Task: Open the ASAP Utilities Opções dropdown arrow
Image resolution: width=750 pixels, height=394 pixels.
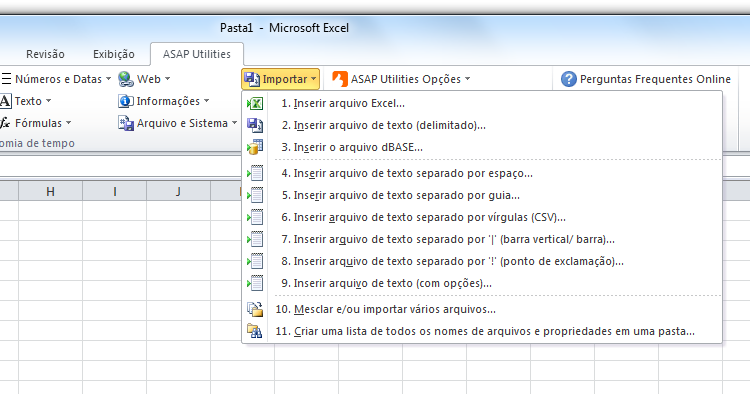Action: 467,79
